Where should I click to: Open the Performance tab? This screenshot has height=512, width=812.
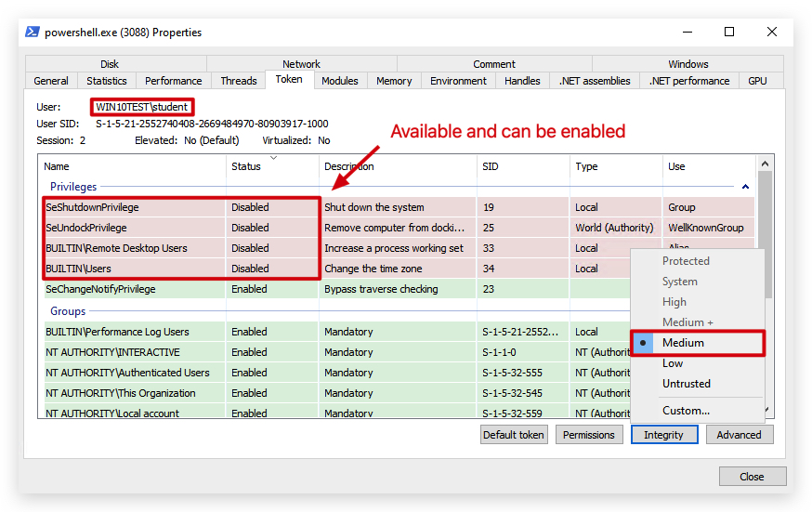point(173,81)
